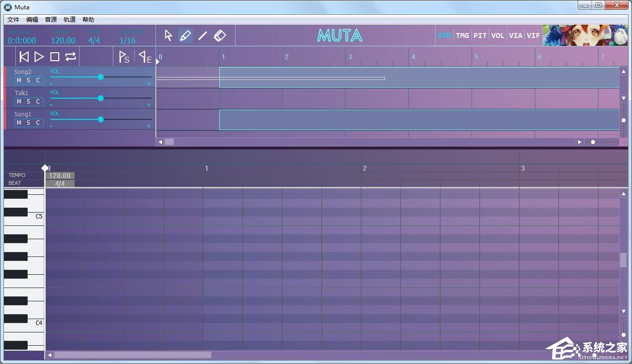Click the Song2 volume slider handle
632x364 pixels.
[101, 77]
